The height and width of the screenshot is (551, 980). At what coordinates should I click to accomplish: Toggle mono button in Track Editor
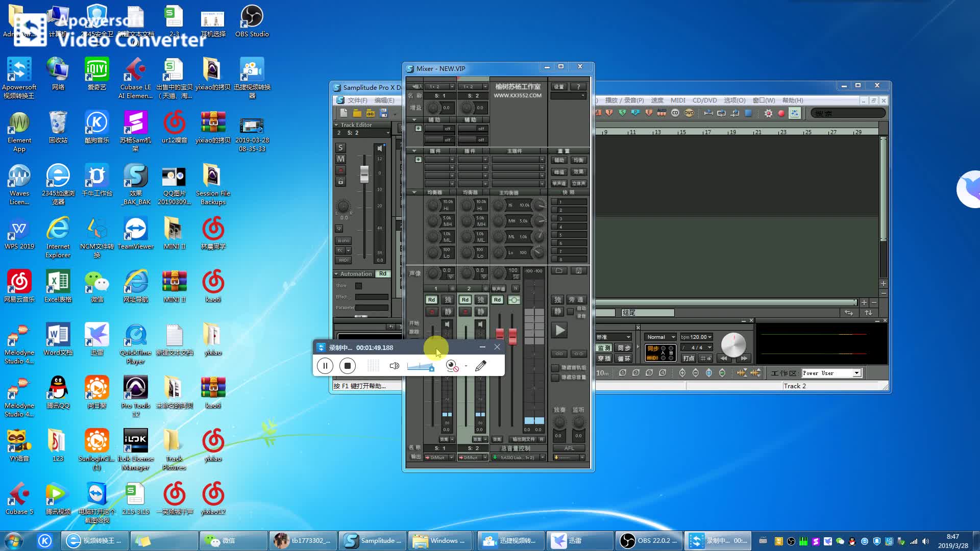point(344,241)
